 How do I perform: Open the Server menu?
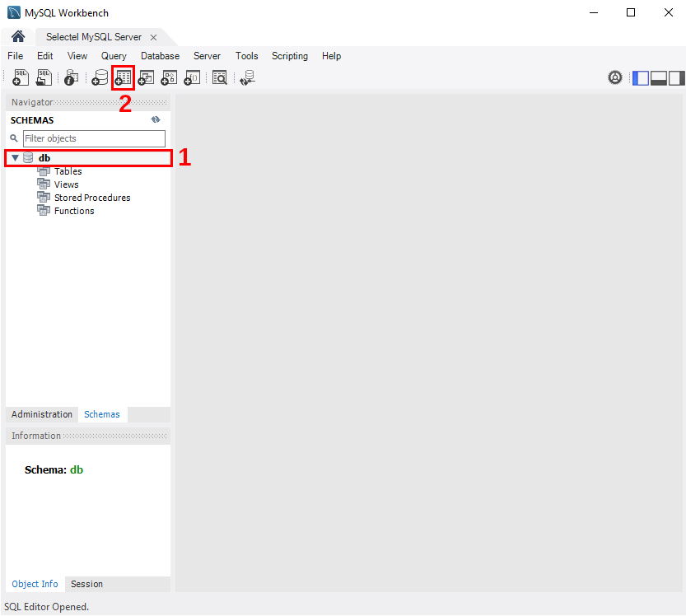207,56
